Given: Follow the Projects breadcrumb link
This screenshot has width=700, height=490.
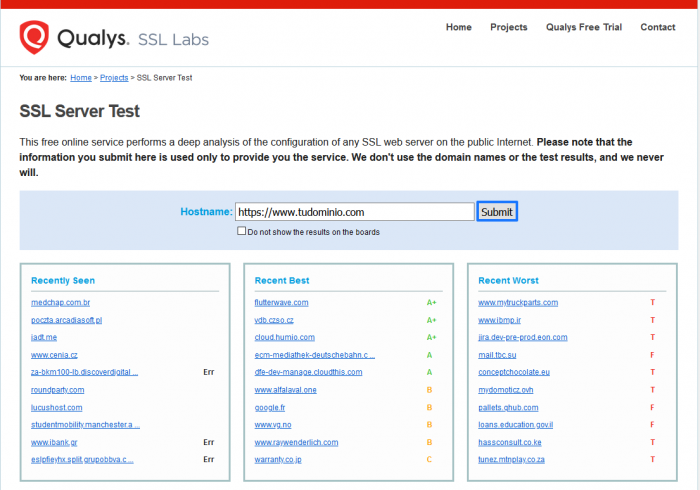Looking at the screenshot, I should click(114, 78).
